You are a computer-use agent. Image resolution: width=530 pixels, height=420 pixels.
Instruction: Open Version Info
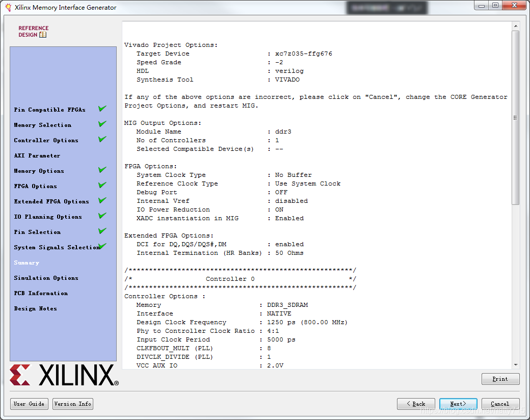click(73, 404)
